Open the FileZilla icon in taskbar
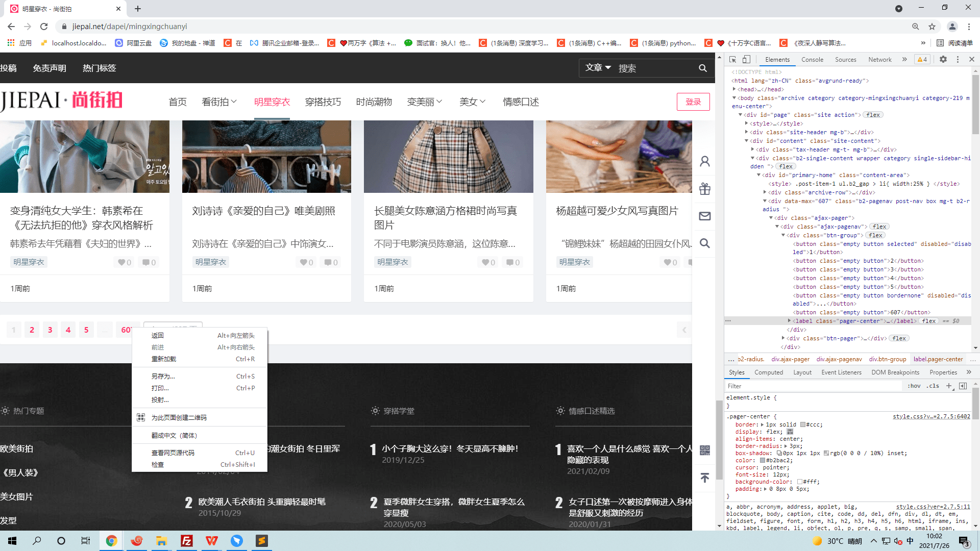This screenshot has width=980, height=551. click(x=187, y=541)
